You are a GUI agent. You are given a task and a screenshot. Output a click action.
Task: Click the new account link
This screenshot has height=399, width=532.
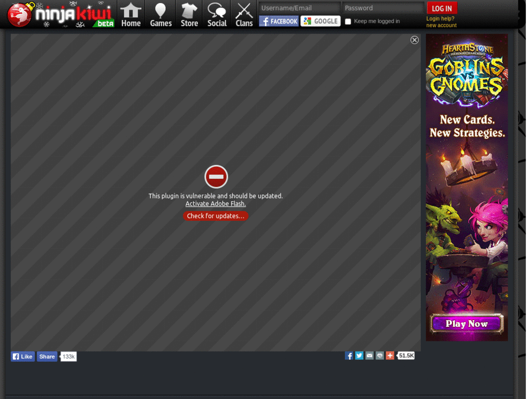pos(442,25)
